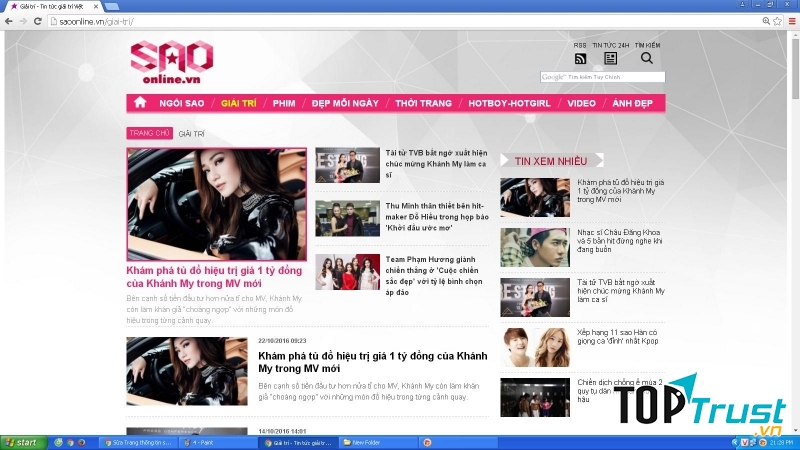
Task: Switch to Sửa Trang thông tin taskbar window
Action: pyautogui.click(x=138, y=443)
